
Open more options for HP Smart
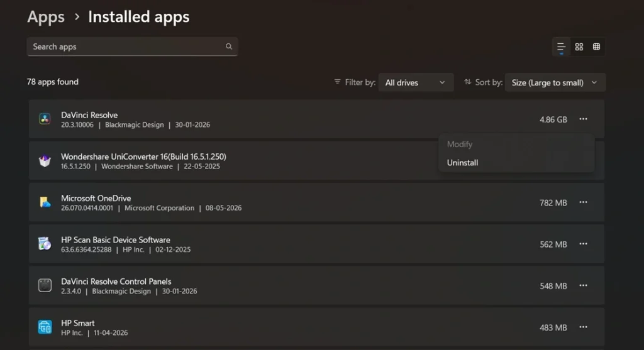point(583,327)
